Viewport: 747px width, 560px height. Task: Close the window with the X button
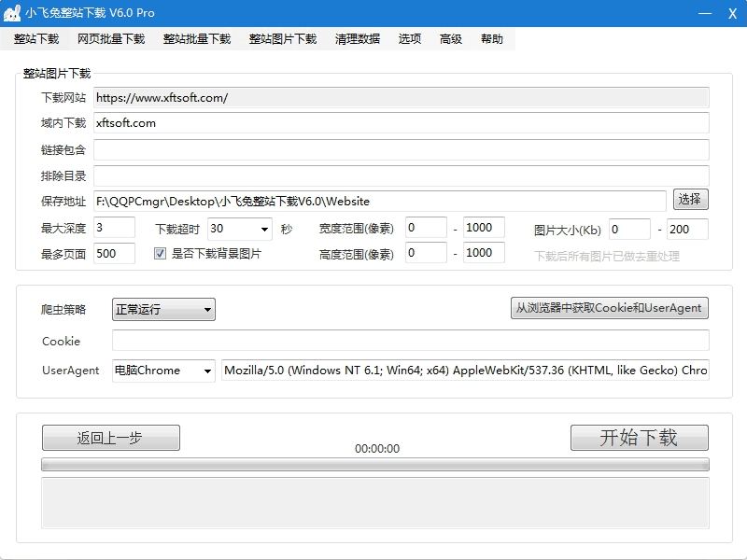click(x=732, y=13)
